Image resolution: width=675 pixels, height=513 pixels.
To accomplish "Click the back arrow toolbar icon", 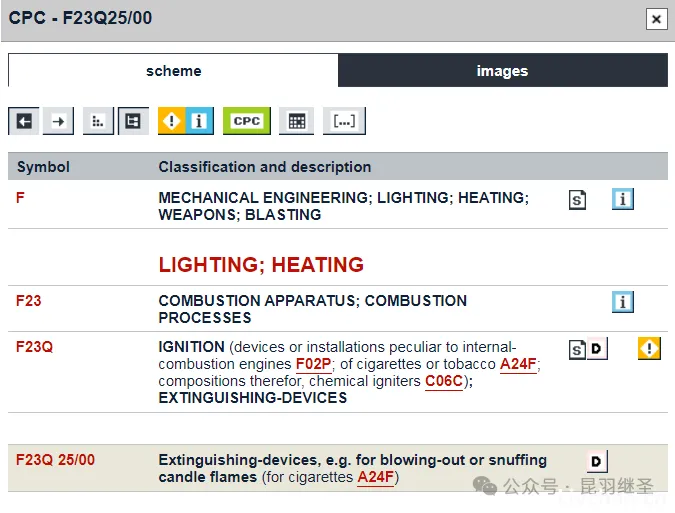I will (25, 121).
